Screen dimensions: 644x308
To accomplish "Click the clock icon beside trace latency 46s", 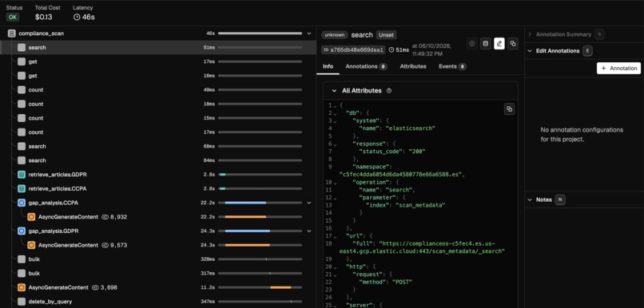I will click(77, 18).
